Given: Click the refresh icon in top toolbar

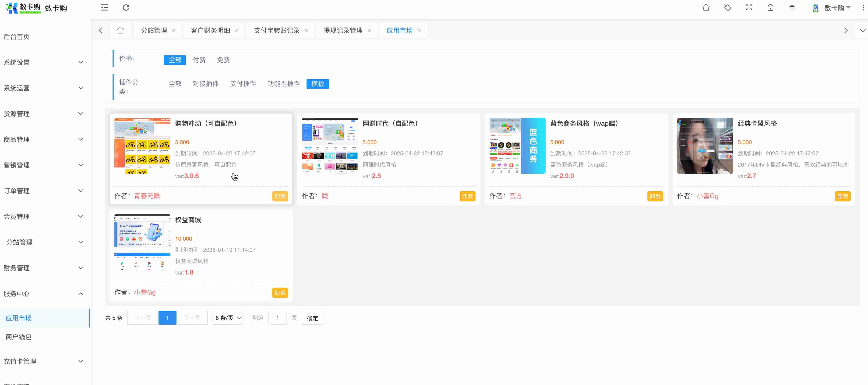Looking at the screenshot, I should (126, 7).
